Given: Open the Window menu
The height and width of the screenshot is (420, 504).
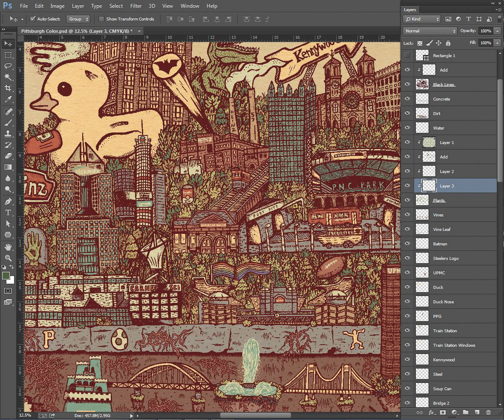Looking at the screenshot, I should pyautogui.click(x=190, y=6).
